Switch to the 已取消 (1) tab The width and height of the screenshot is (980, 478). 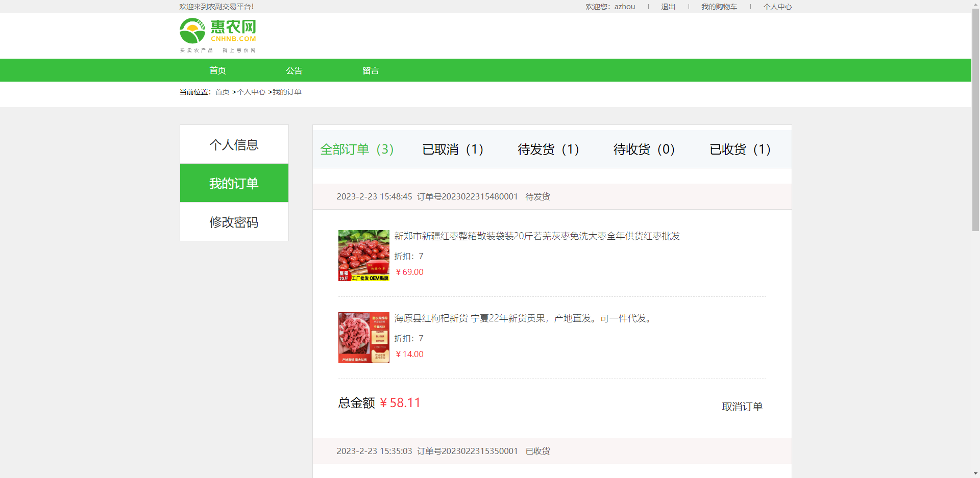[453, 149]
